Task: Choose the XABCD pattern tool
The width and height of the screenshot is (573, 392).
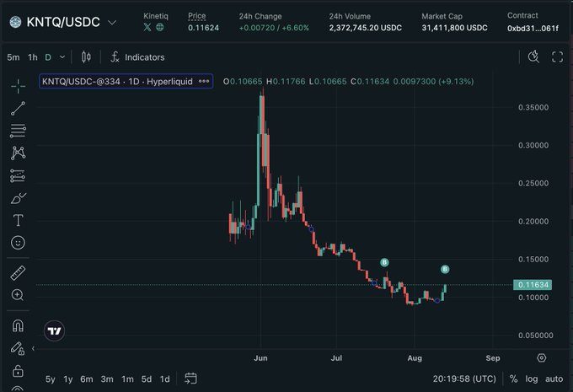Action: point(18,153)
